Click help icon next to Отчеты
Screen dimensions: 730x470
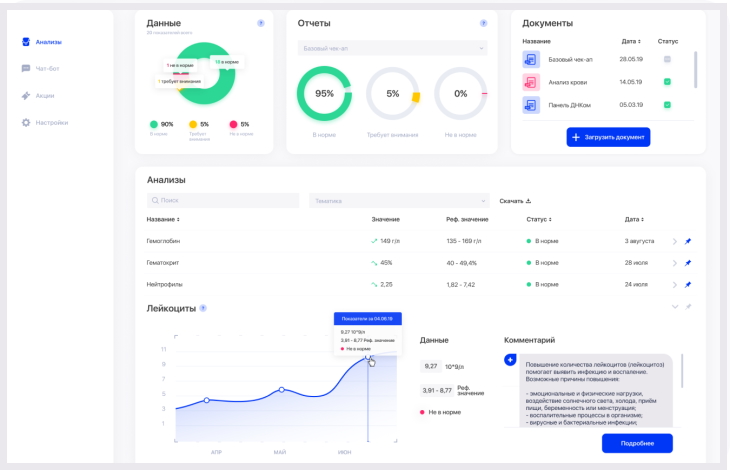click(483, 23)
